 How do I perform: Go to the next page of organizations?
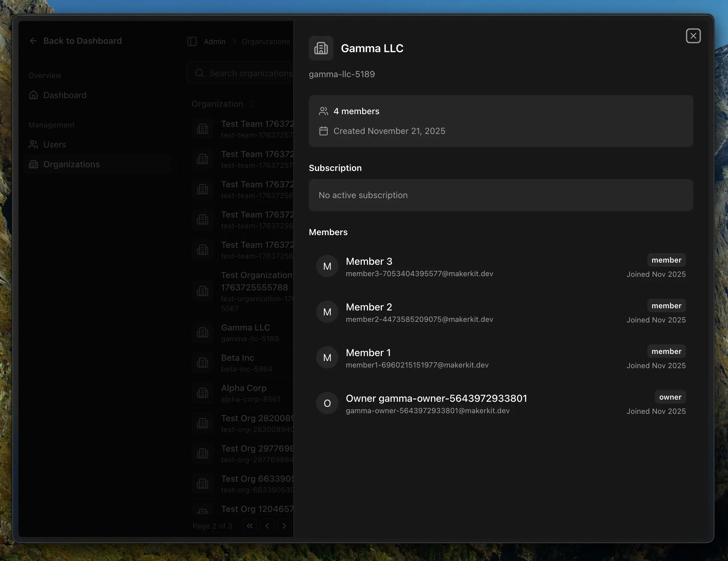coord(284,526)
